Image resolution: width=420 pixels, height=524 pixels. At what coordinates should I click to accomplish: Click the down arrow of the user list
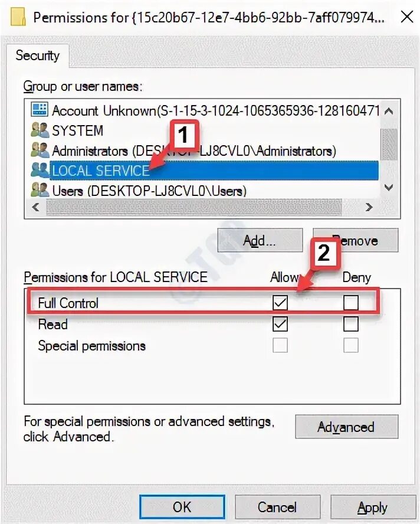(389, 187)
